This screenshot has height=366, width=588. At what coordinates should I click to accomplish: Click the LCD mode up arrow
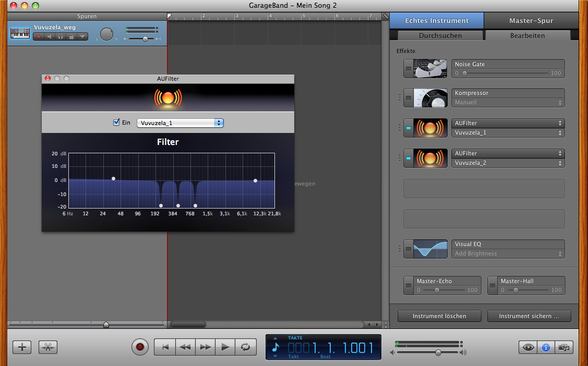[x=275, y=338]
